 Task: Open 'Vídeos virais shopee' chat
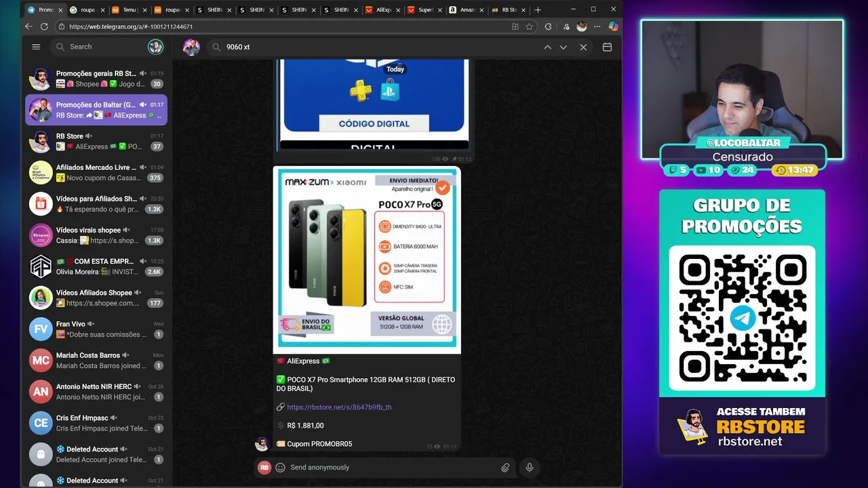(96, 235)
